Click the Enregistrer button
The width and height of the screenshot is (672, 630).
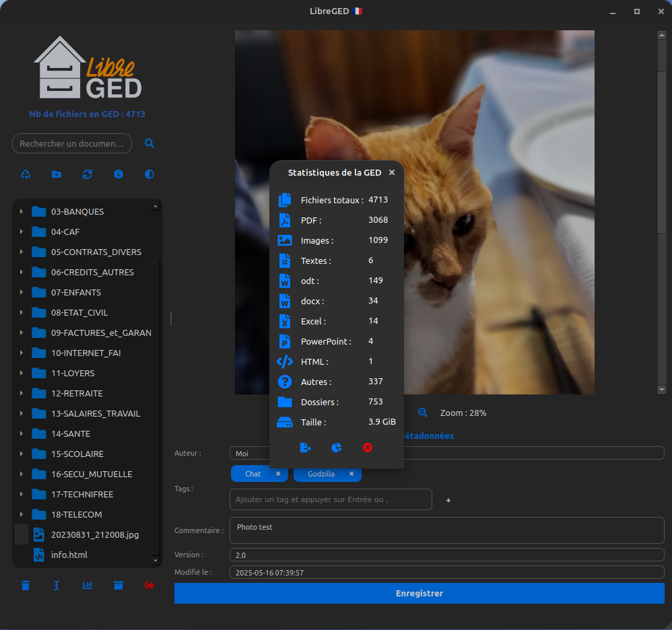click(x=419, y=594)
